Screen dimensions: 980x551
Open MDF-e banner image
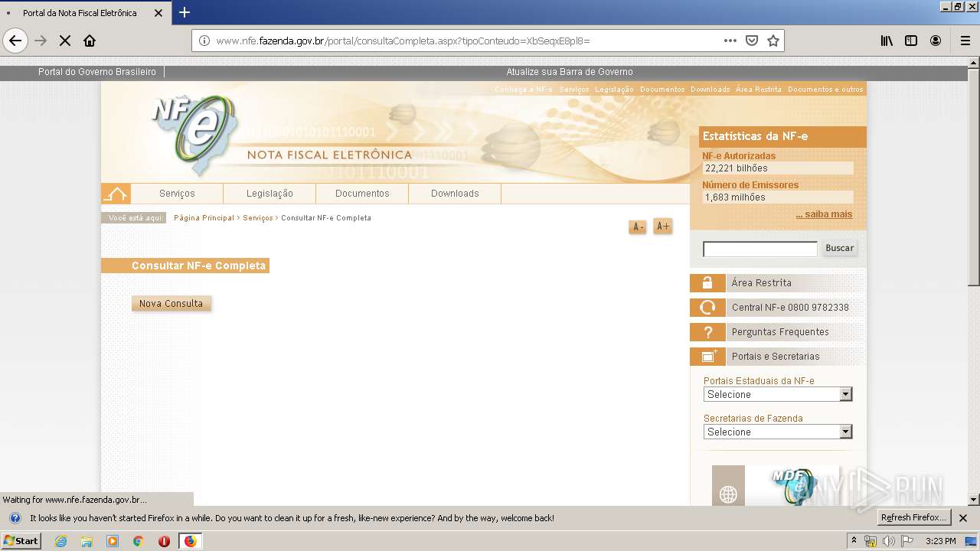click(776, 485)
